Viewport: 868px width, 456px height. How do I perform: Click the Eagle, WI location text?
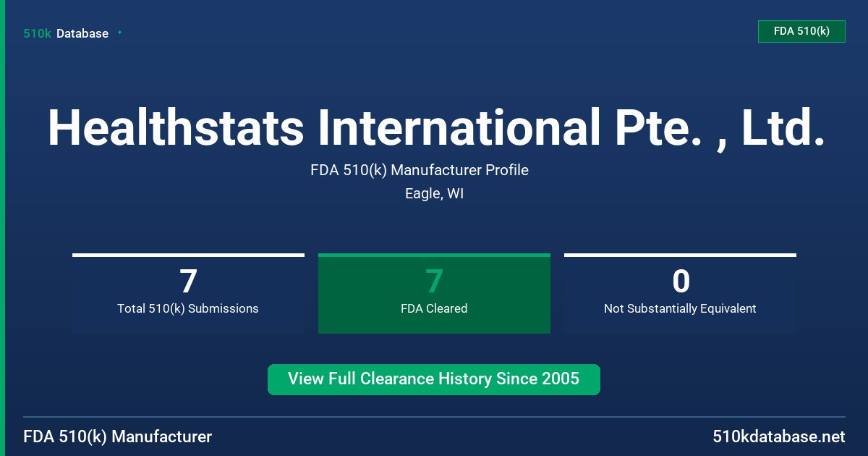click(434, 194)
